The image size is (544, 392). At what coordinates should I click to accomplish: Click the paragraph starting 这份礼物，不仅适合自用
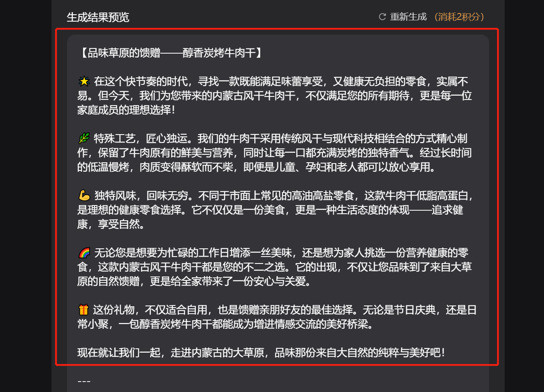277,317
